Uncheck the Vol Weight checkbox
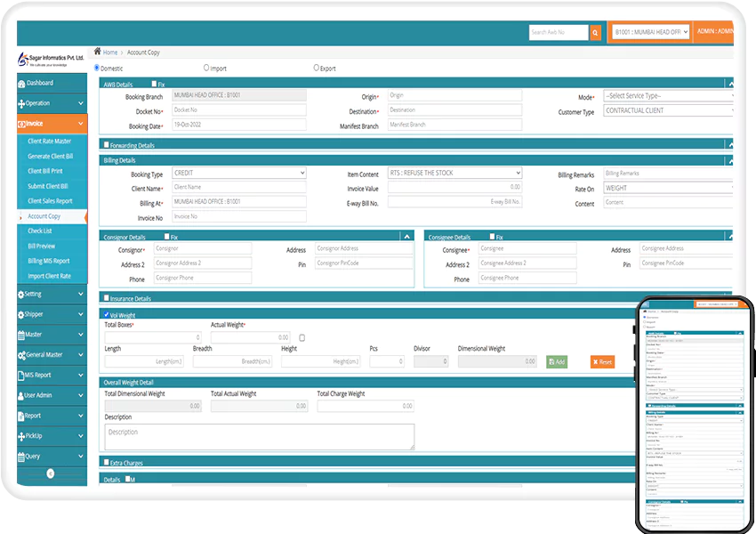The height and width of the screenshot is (534, 756). [x=107, y=314]
